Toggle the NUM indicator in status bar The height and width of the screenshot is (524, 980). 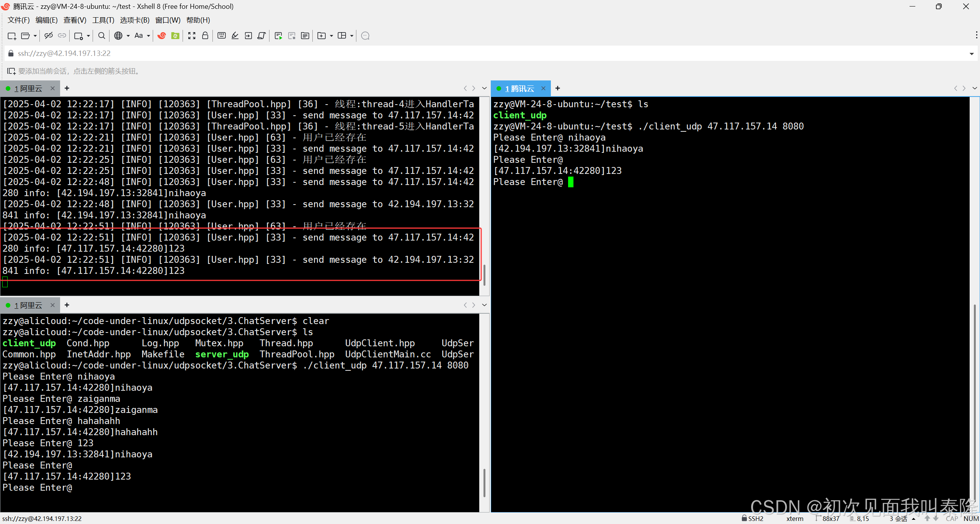point(971,518)
